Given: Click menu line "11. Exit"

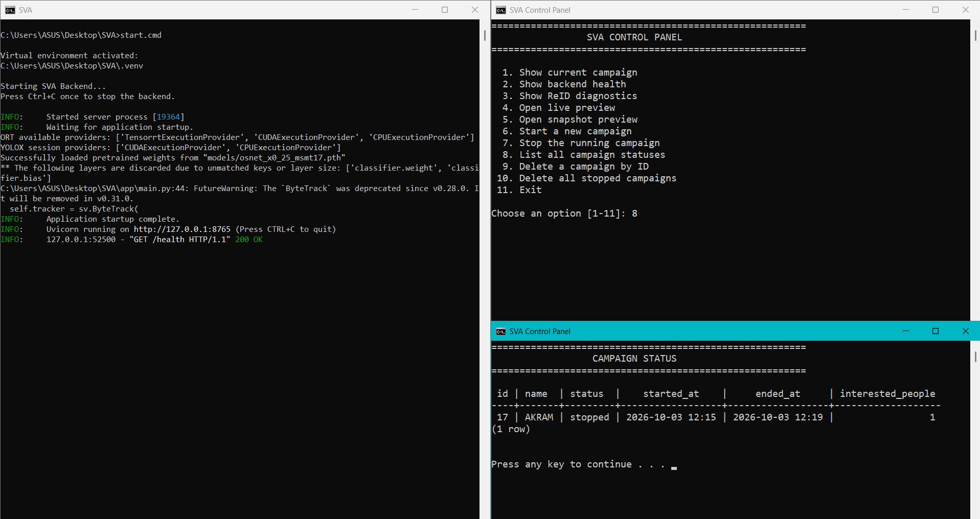Looking at the screenshot, I should tap(519, 190).
